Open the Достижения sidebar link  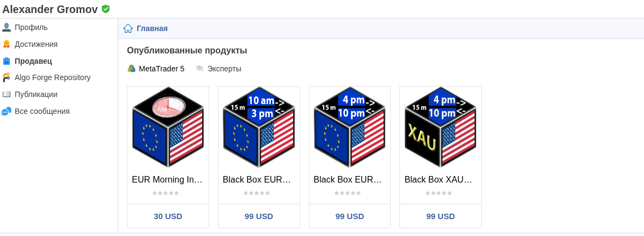(x=36, y=44)
